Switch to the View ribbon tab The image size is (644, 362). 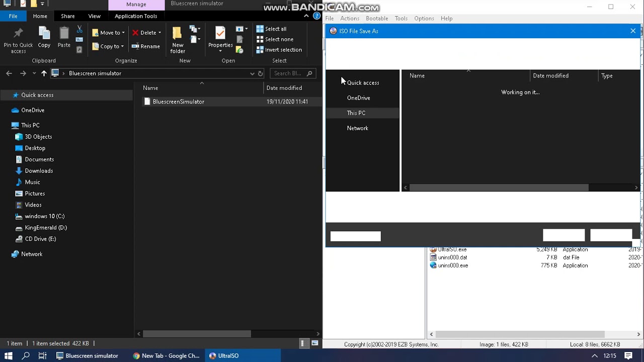tap(94, 16)
